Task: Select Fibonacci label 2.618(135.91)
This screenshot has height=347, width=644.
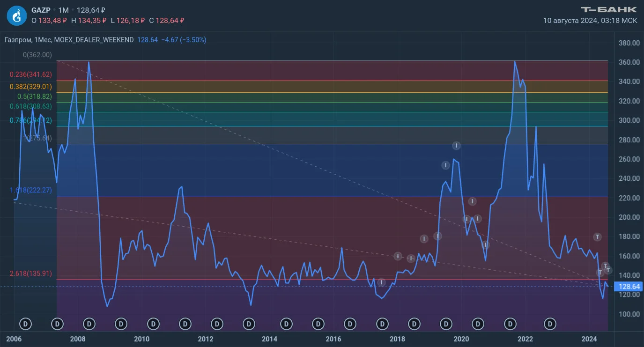Action: [30, 273]
